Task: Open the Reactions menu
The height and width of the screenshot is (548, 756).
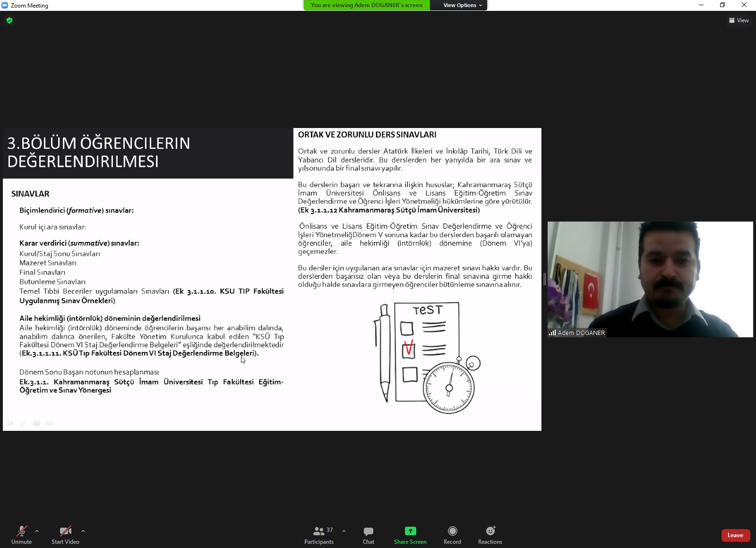Action: click(x=490, y=535)
